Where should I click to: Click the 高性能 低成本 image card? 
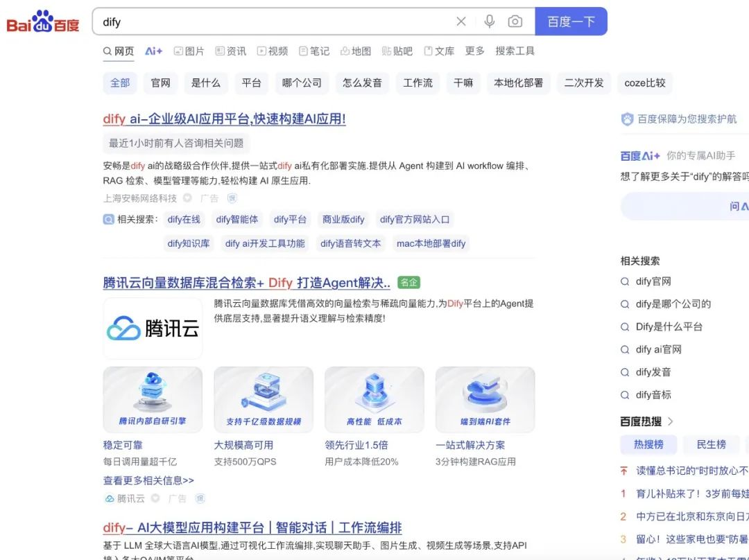click(x=374, y=400)
